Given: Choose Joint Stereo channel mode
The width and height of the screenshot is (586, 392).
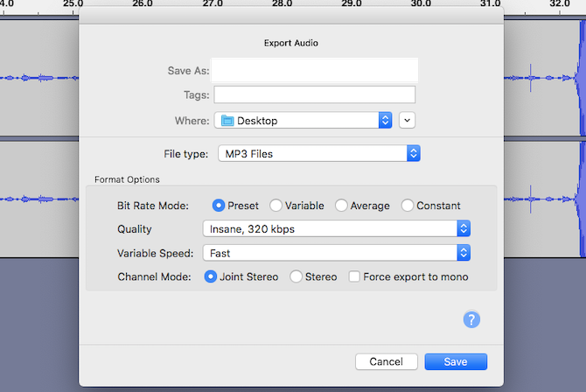Looking at the screenshot, I should [x=211, y=276].
